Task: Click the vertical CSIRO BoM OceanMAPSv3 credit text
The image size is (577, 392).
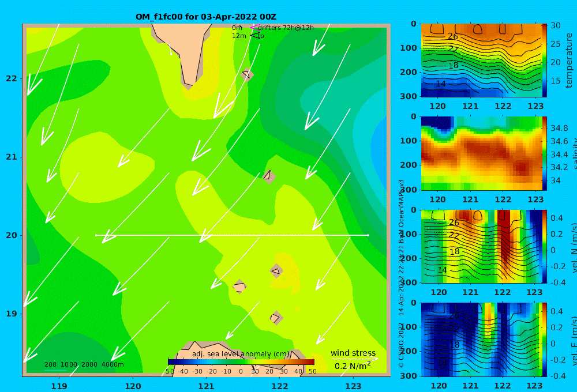Action: coord(402,274)
